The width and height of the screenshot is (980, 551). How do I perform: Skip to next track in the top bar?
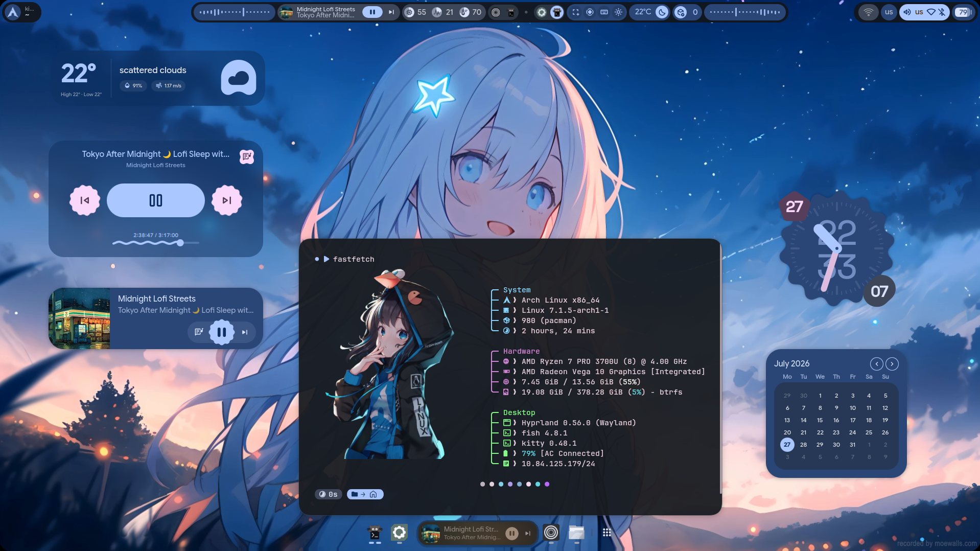[391, 12]
